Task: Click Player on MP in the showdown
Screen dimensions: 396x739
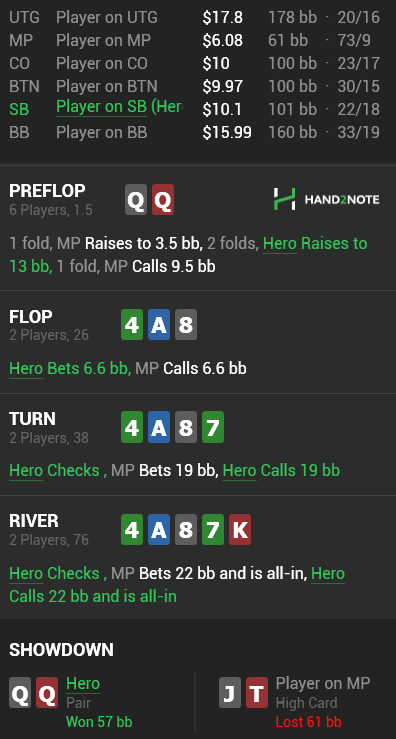Action: pyautogui.click(x=323, y=683)
